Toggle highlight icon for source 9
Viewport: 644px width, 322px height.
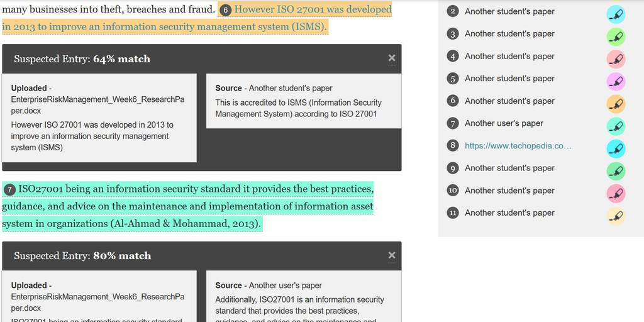pyautogui.click(x=616, y=171)
